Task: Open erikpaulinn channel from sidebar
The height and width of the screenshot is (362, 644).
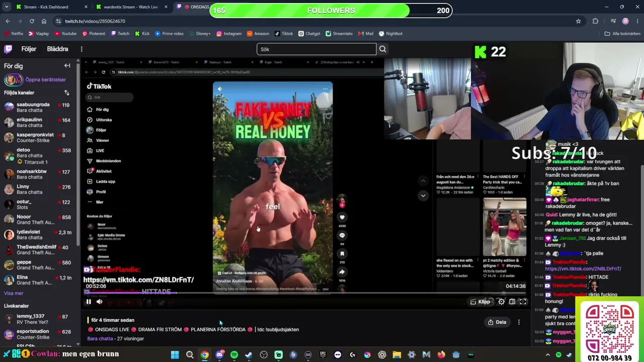Action: (38, 123)
